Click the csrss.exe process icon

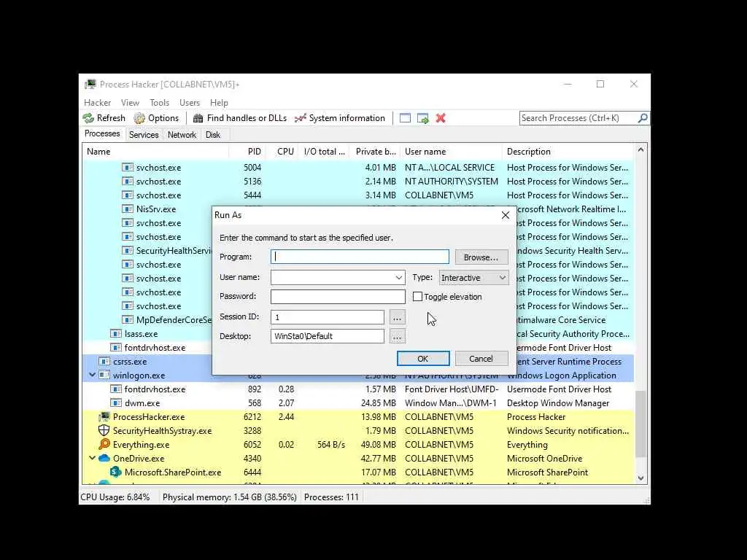click(x=104, y=362)
